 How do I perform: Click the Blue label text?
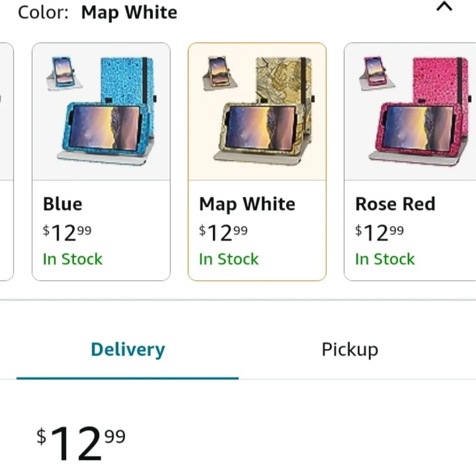tap(62, 204)
